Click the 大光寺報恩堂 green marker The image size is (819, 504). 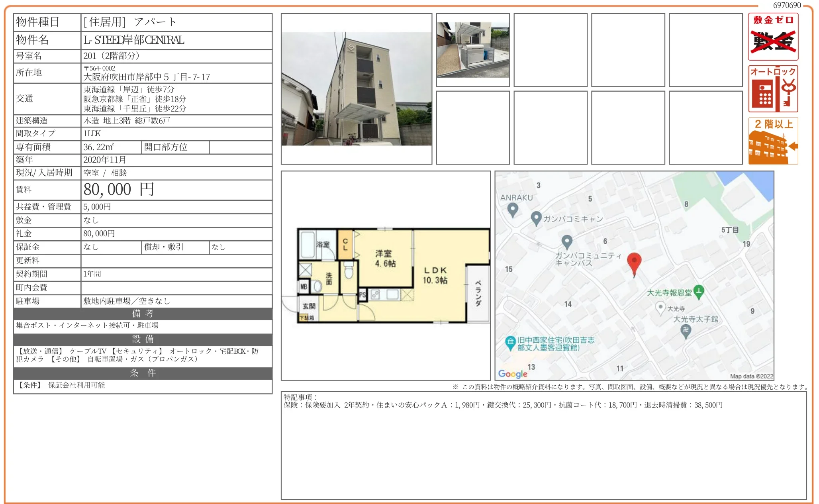pos(699,292)
